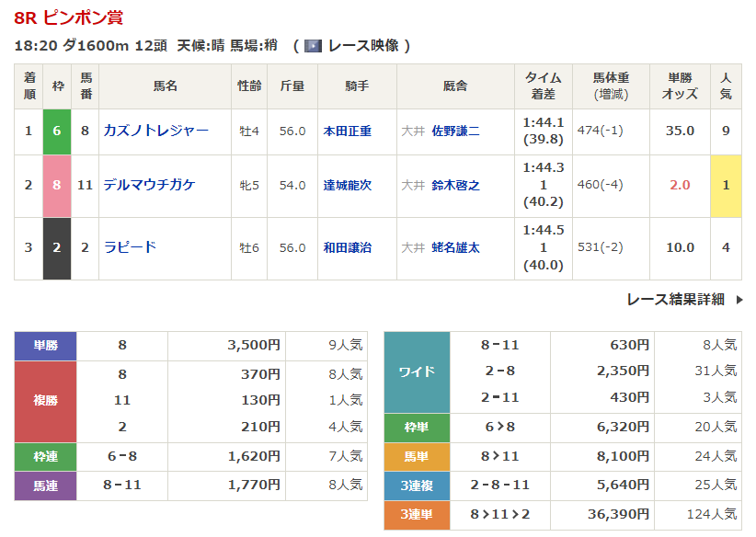Image resolution: width=756 pixels, height=537 pixels.
Task: View jockey 本田正重 profile
Action: click(x=347, y=131)
